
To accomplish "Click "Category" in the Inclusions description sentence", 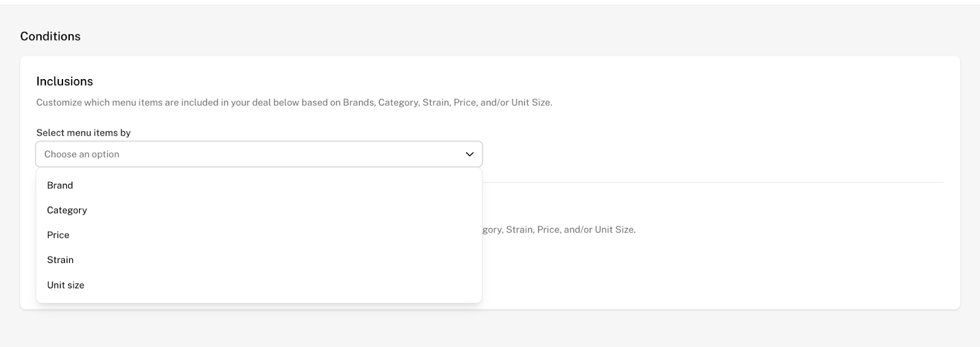I will pyautogui.click(x=398, y=102).
